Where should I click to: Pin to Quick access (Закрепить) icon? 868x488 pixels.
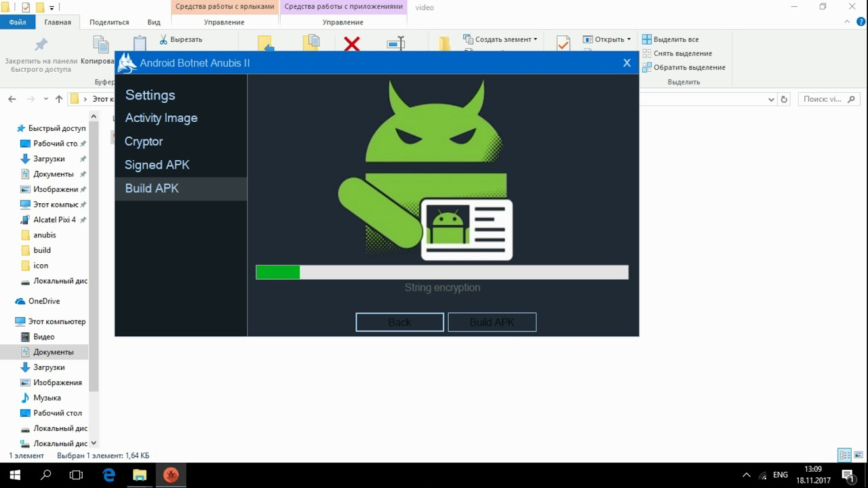[41, 45]
